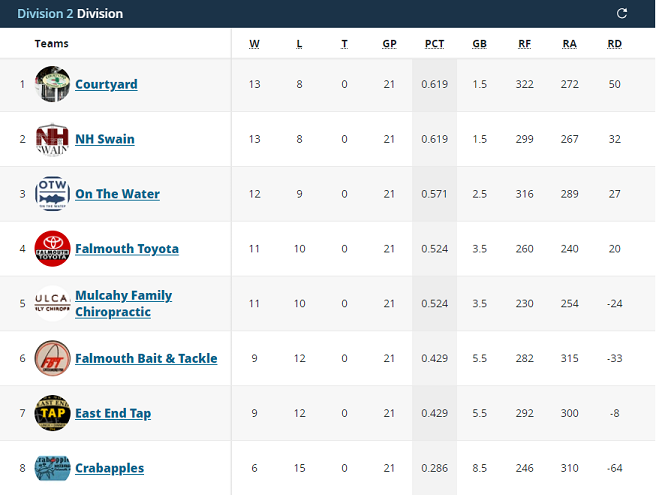
Task: Click the refresh standings icon
Action: point(622,13)
